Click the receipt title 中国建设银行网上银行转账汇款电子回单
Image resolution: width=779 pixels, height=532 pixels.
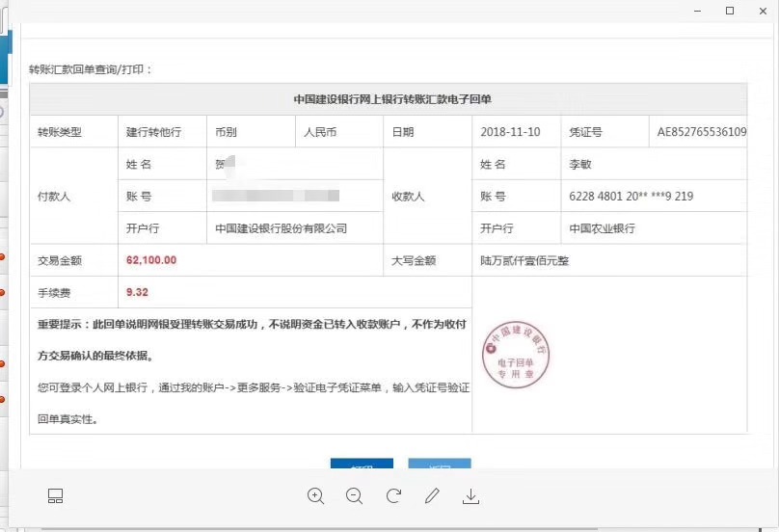pos(392,99)
